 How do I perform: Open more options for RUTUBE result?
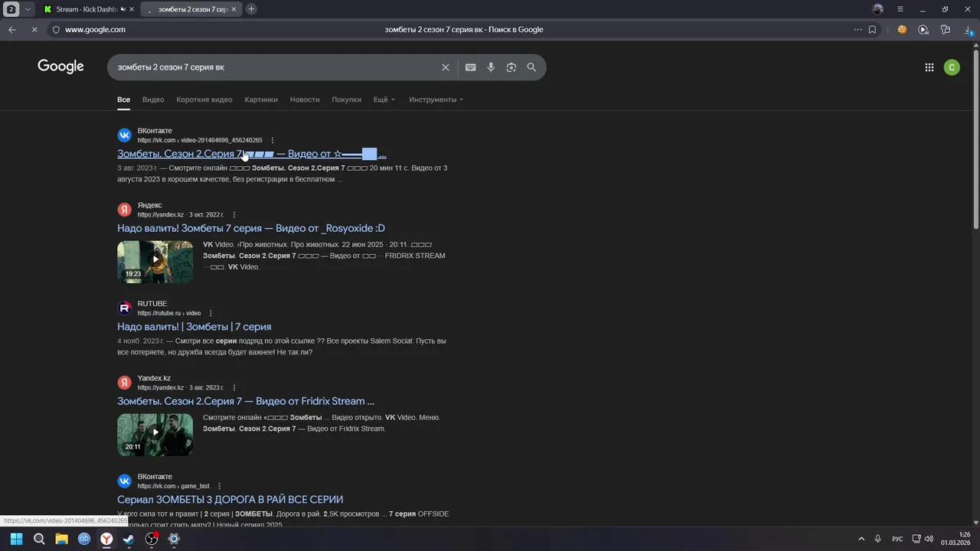[211, 314]
